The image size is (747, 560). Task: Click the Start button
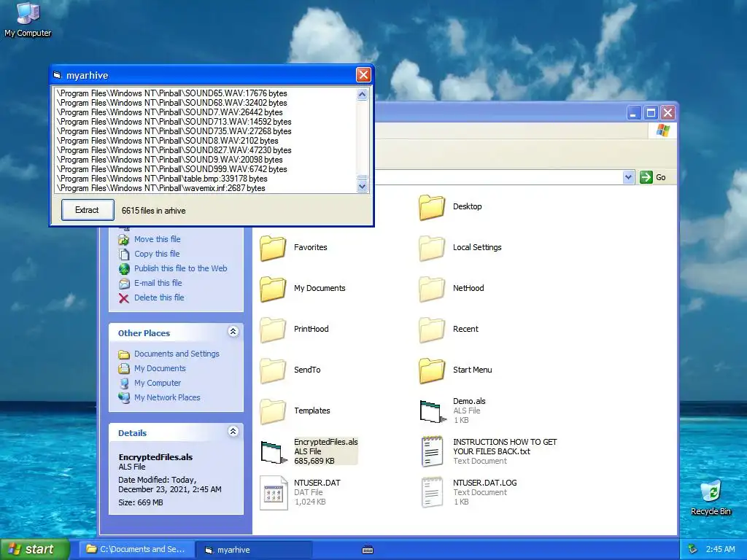(35, 549)
